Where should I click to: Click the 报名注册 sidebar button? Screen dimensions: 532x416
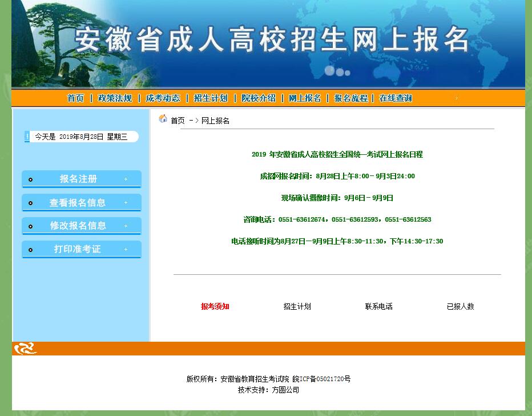[82, 179]
